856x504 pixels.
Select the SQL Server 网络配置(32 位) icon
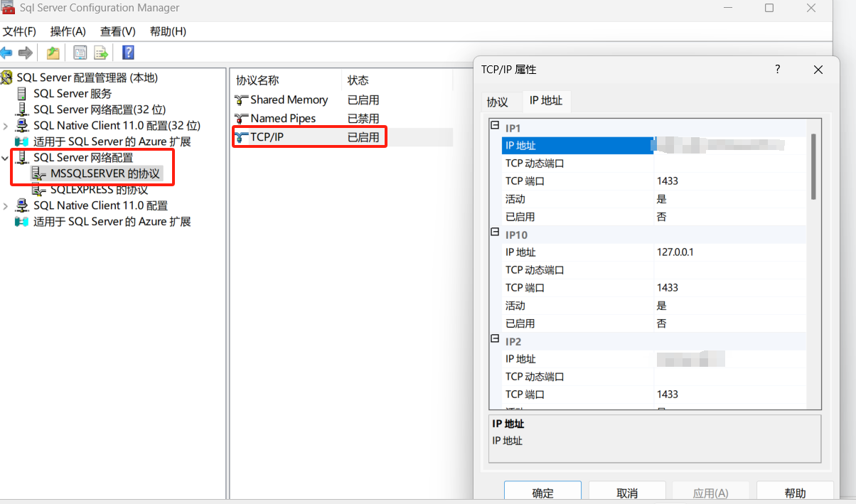point(23,109)
